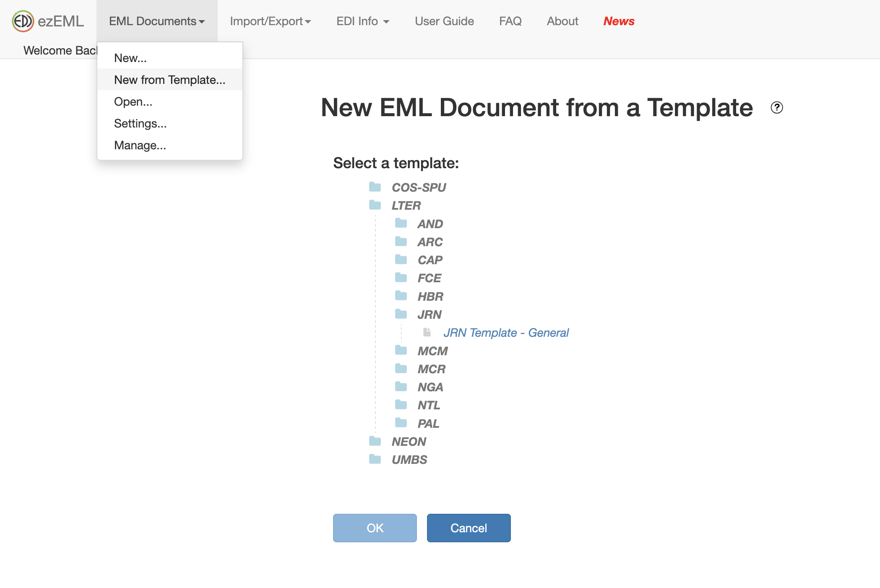Screen dimensions: 880x588
Task: Click the UMBS folder icon
Action: (375, 459)
